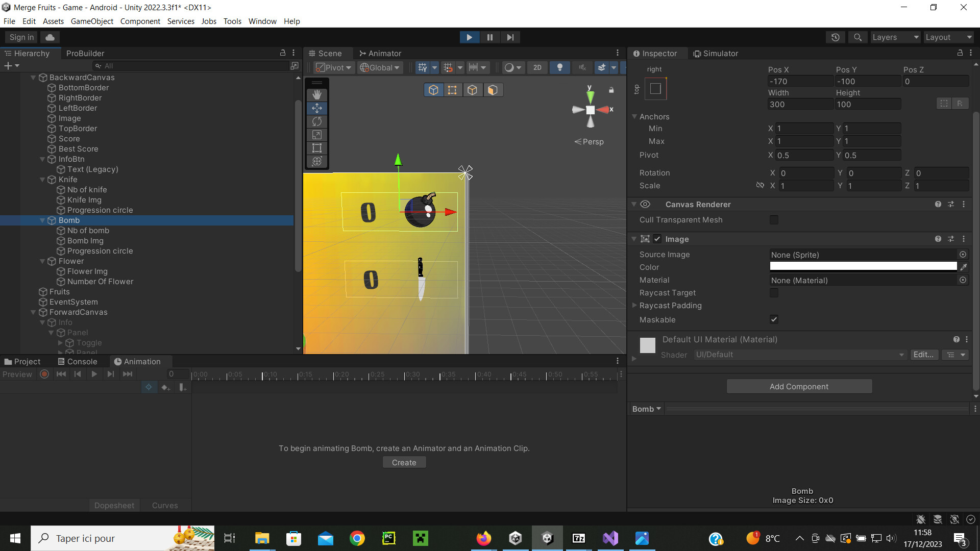Image resolution: width=980 pixels, height=551 pixels.
Task: Open the Image Color swatch picker
Action: point(863,266)
